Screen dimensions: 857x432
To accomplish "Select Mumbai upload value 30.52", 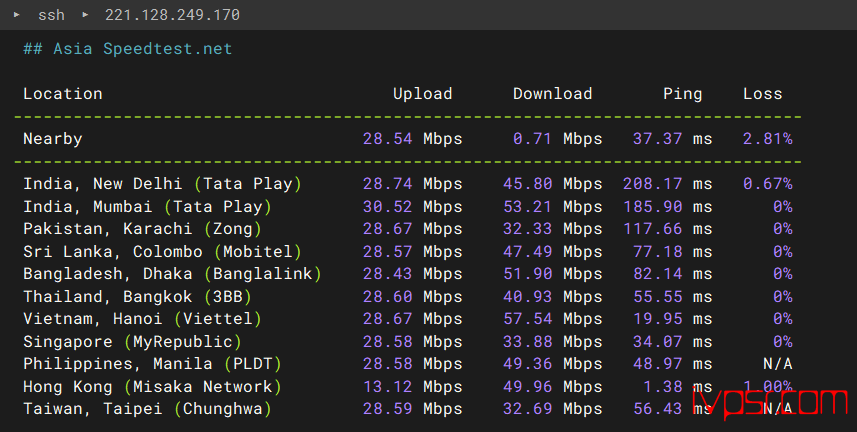I will tap(388, 207).
